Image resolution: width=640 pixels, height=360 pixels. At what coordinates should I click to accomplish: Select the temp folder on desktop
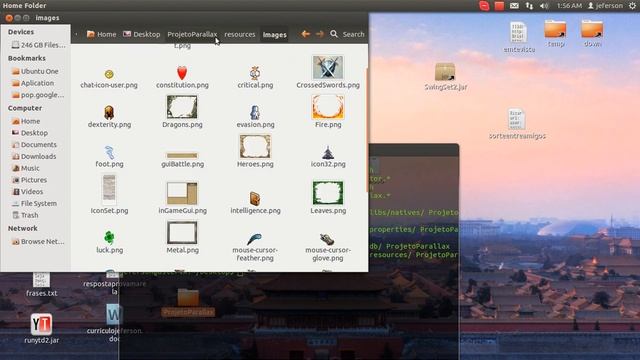(x=555, y=33)
